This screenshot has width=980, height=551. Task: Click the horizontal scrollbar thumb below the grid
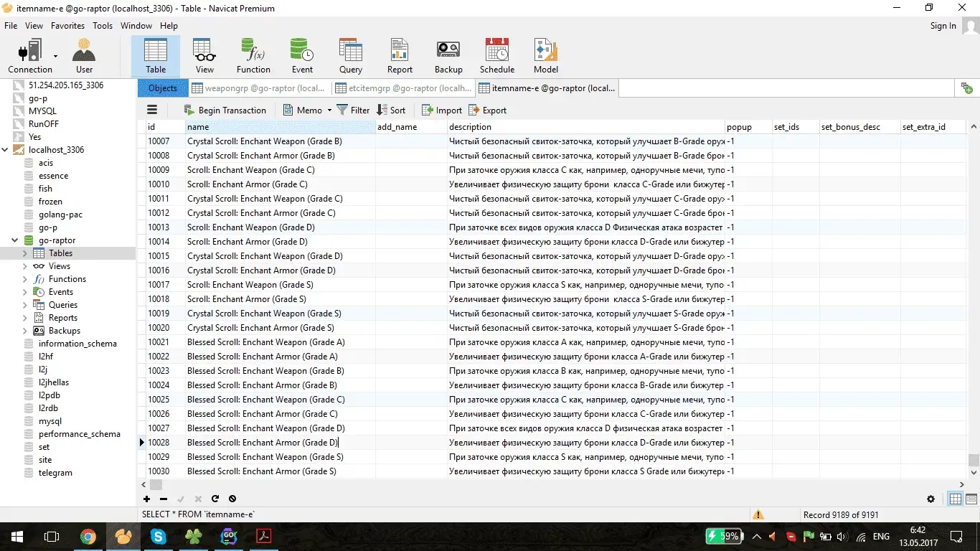156,485
